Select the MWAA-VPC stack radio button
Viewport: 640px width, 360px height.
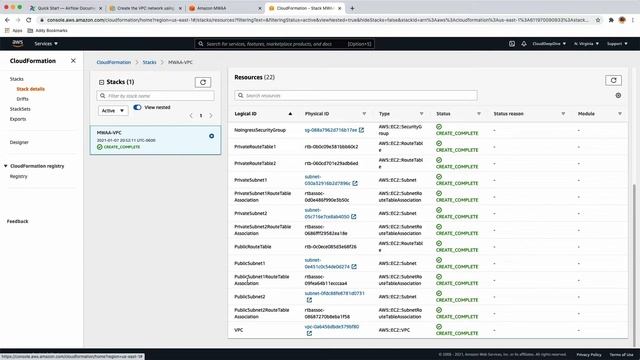[211, 136]
